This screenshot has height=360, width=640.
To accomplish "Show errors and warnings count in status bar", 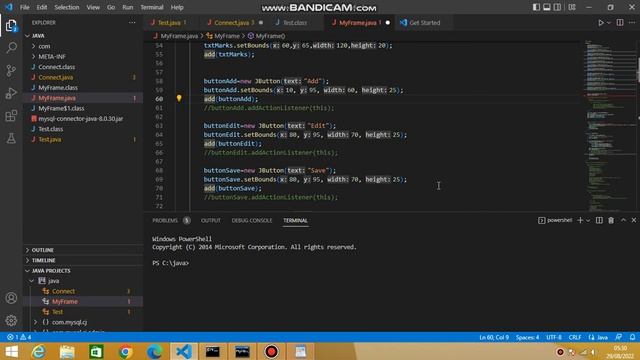I will (19, 337).
